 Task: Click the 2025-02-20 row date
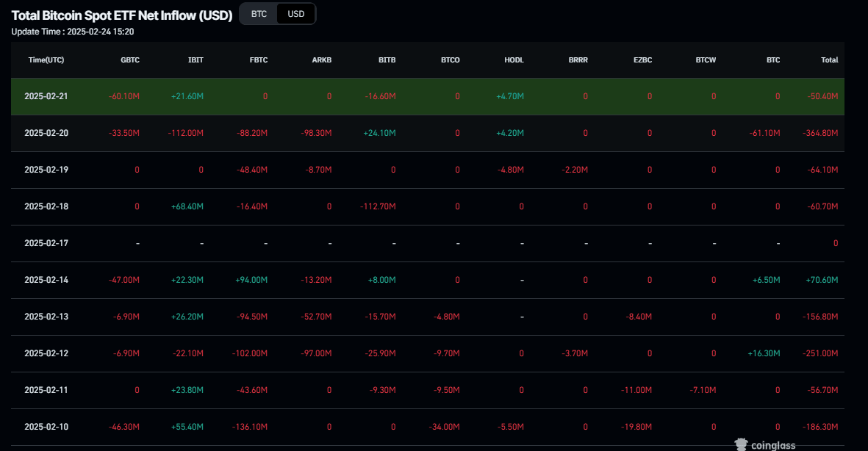pyautogui.click(x=46, y=133)
